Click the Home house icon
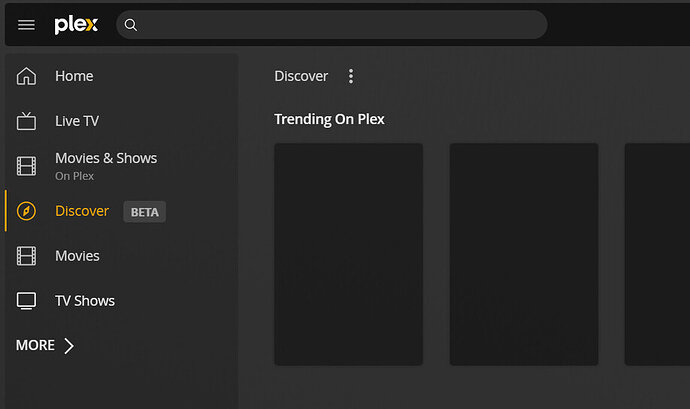690x409 pixels. coord(26,76)
